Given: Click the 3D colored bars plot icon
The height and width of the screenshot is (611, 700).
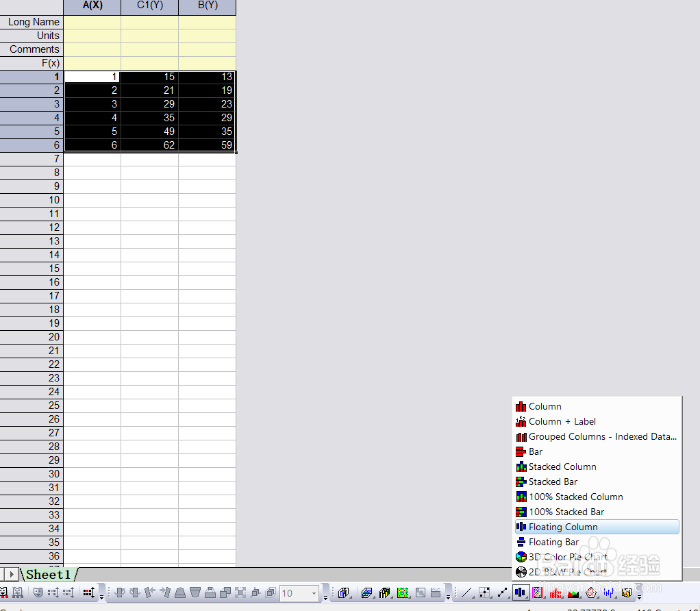Looking at the screenshot, I should pyautogui.click(x=385, y=593).
